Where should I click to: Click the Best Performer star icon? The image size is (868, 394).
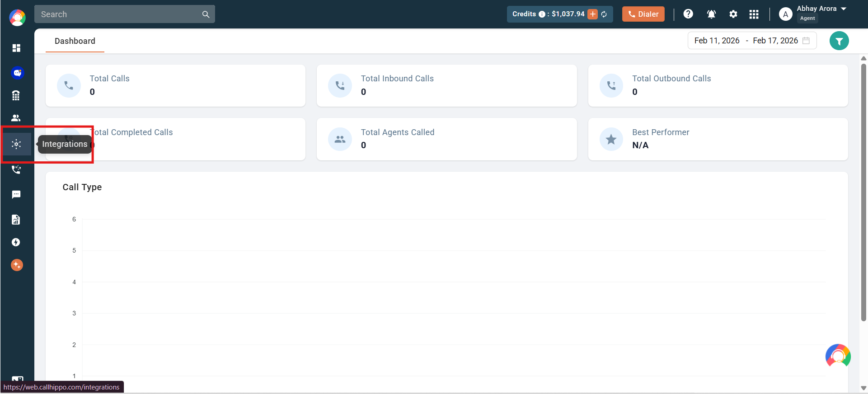tap(611, 139)
